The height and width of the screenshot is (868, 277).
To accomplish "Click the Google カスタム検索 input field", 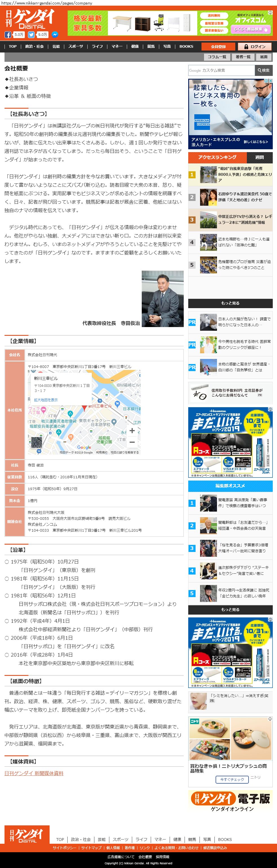I will click(x=221, y=71).
